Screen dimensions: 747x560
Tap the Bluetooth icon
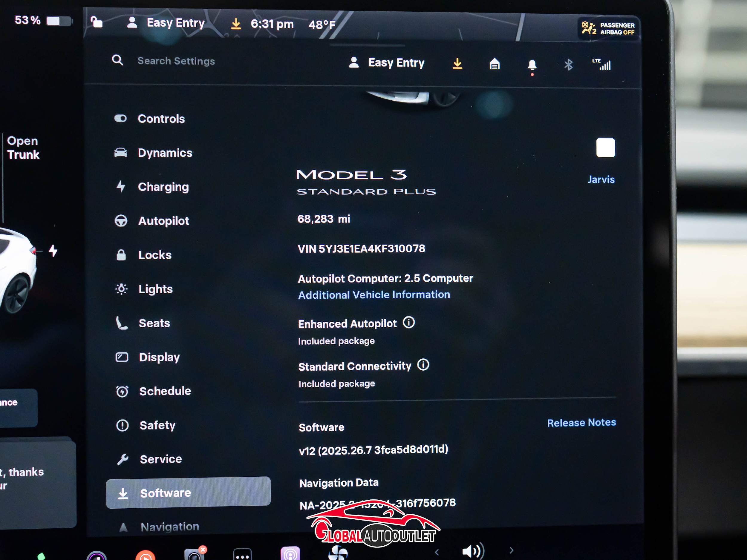pos(568,65)
